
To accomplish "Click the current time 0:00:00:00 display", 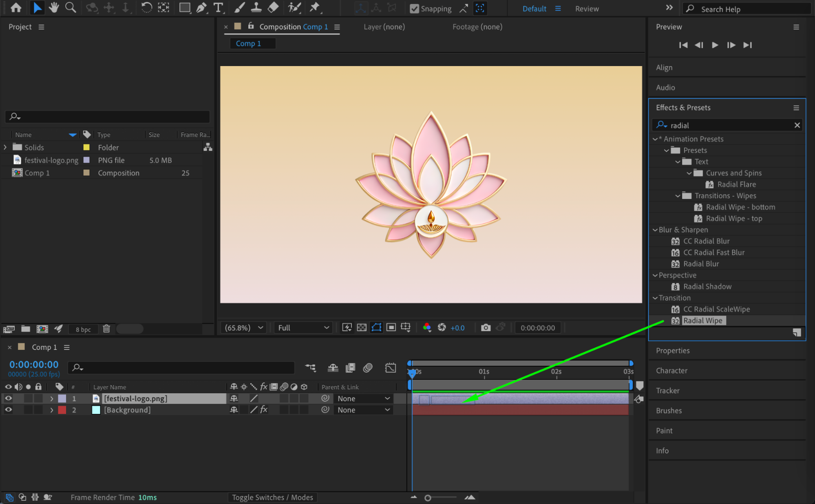I will click(34, 364).
